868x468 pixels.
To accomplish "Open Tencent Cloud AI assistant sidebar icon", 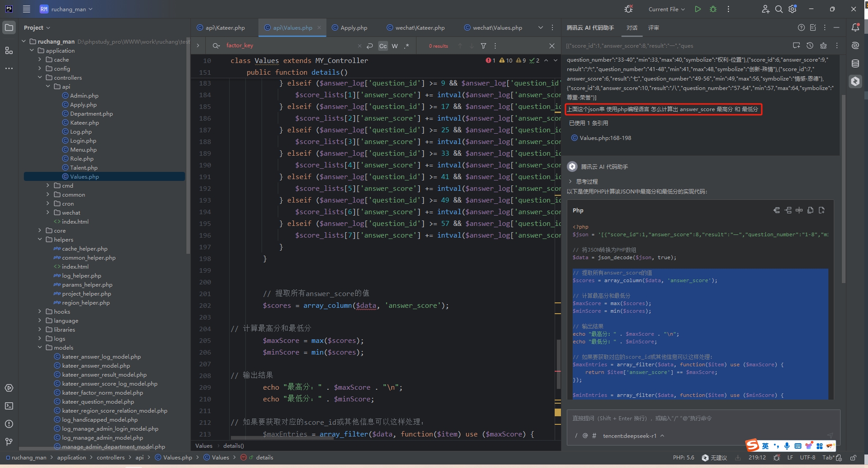I will [x=855, y=81].
